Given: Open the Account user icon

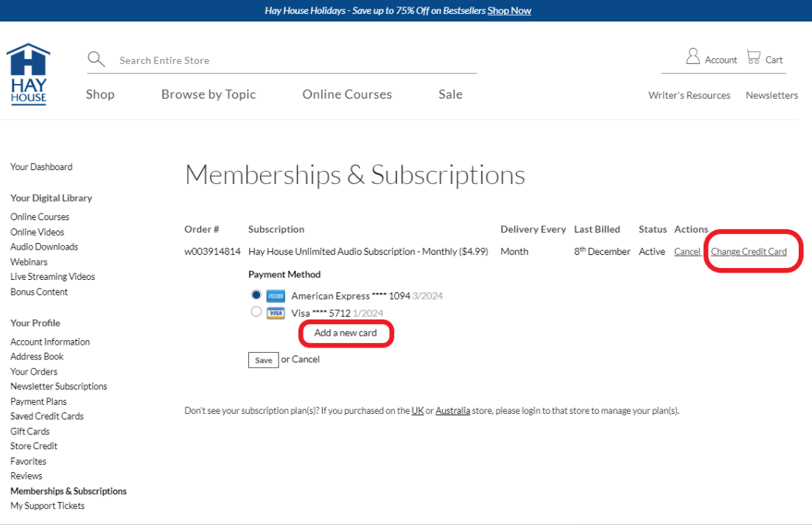Looking at the screenshot, I should click(x=693, y=57).
